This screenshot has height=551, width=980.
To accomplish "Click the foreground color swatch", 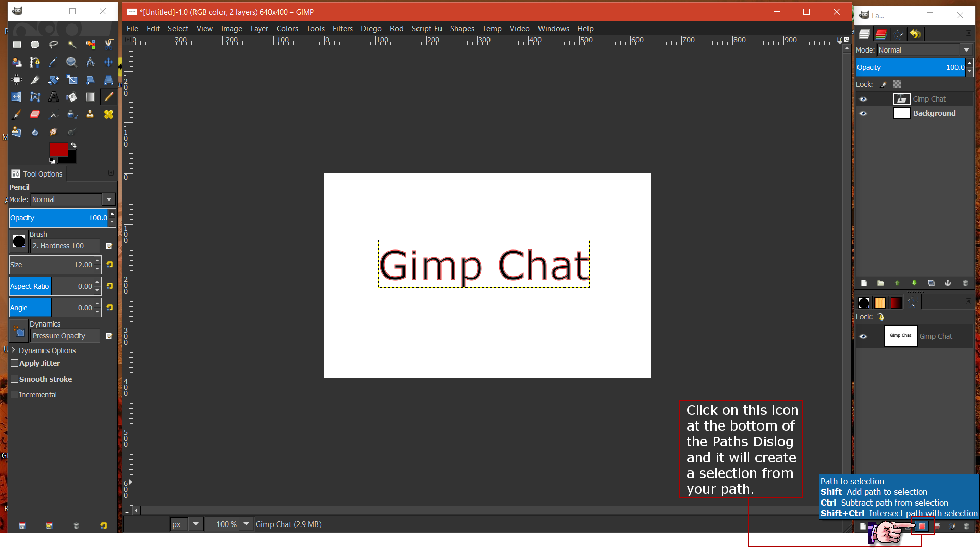I will [x=58, y=149].
